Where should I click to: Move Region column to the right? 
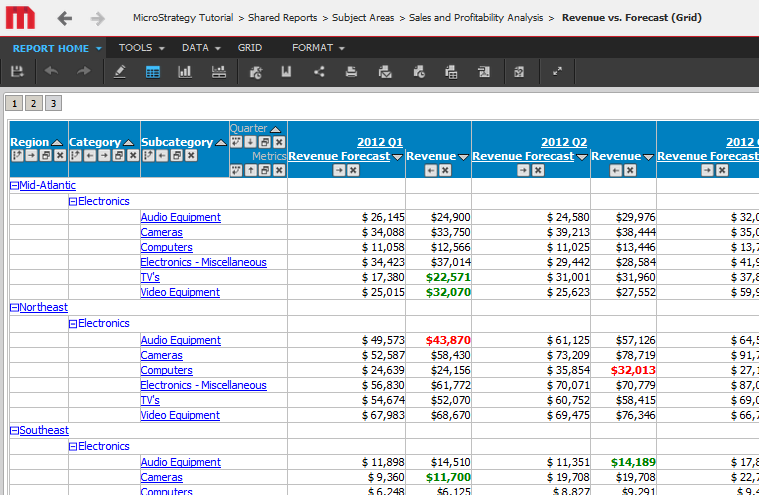tap(31, 156)
